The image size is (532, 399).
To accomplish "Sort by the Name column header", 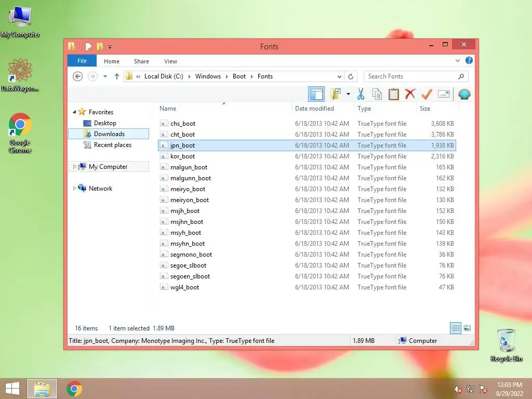I will tap(224, 108).
